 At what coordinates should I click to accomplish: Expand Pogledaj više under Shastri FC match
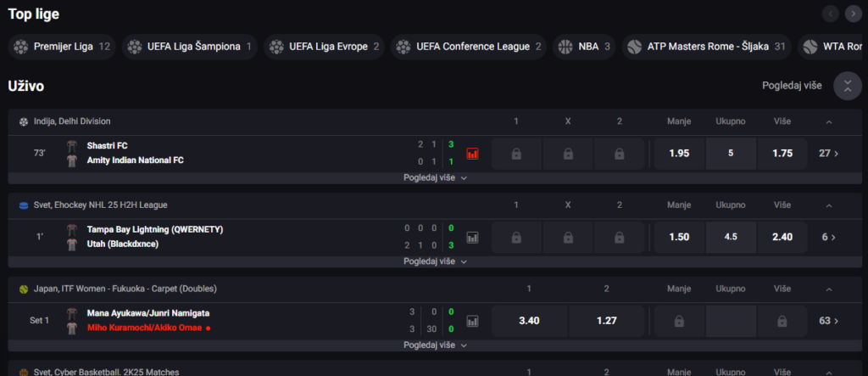click(x=435, y=178)
